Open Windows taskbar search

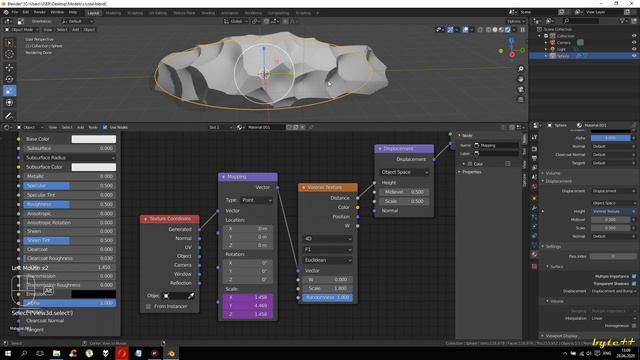point(24,353)
